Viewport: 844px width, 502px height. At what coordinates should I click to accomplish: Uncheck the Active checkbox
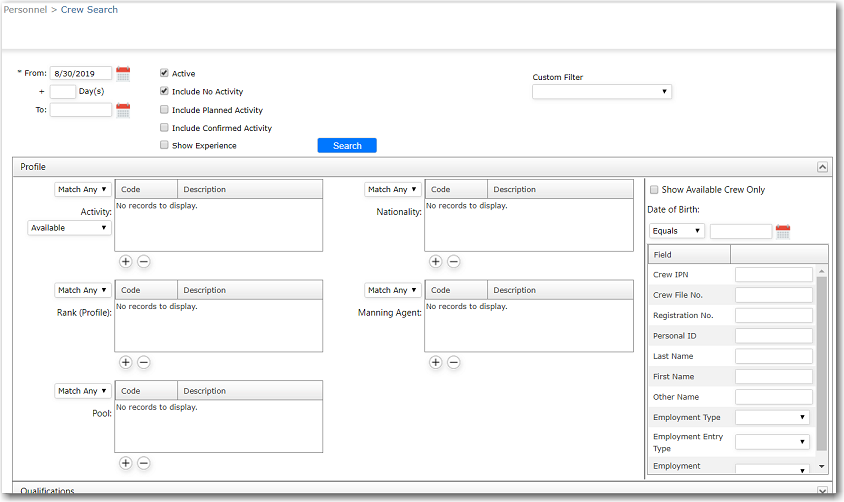pyautogui.click(x=165, y=74)
